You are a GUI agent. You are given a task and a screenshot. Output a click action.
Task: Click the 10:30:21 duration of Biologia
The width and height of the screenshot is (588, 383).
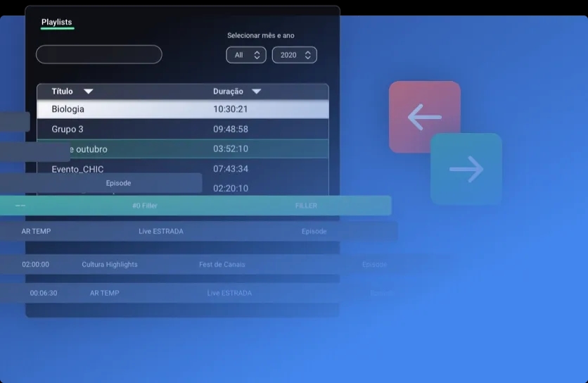click(231, 109)
